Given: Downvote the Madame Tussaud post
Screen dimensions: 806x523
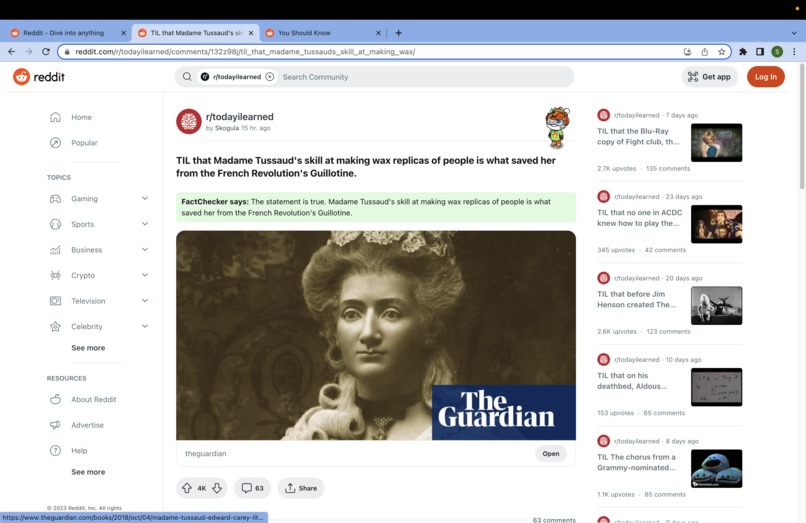Looking at the screenshot, I should click(217, 488).
